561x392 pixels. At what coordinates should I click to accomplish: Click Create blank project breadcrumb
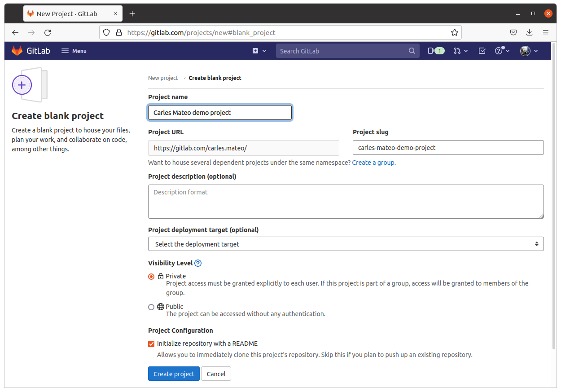pos(215,78)
